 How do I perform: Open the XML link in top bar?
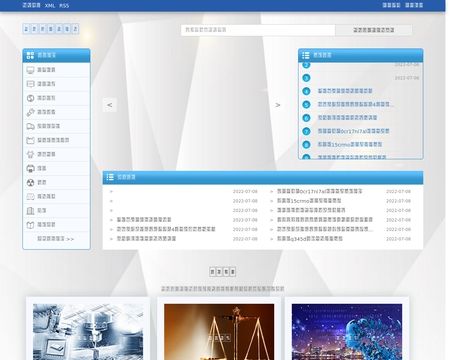tap(50, 6)
